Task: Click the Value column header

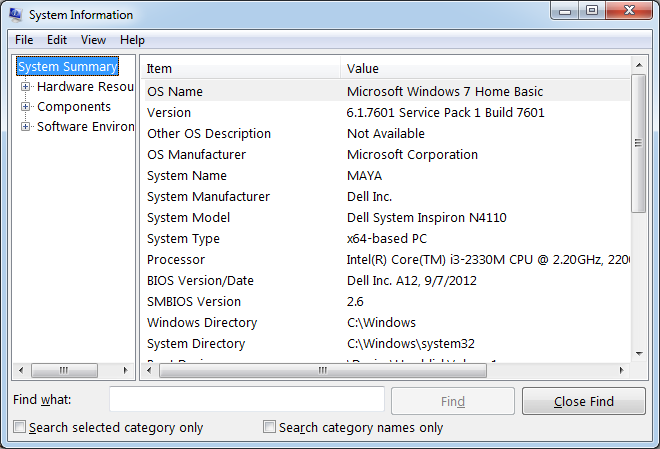Action: pyautogui.click(x=485, y=68)
